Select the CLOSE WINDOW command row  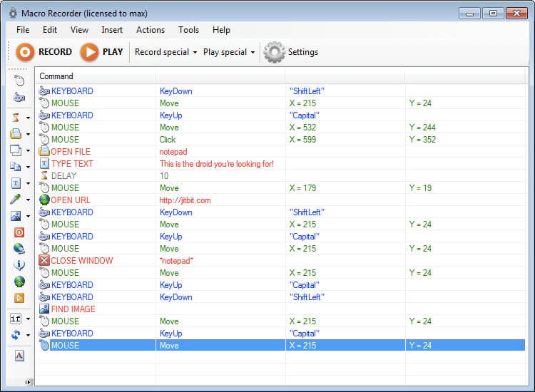click(x=214, y=261)
